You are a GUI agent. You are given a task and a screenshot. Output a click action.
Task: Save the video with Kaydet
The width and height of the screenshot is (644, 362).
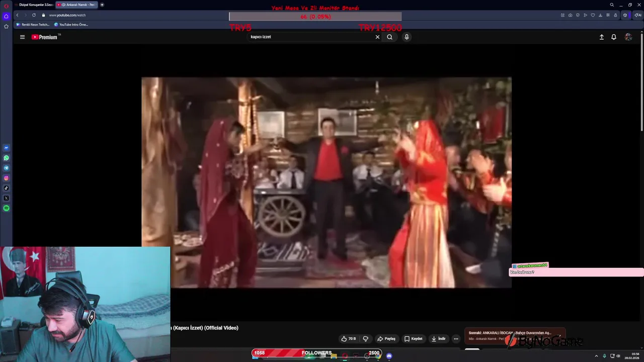pyautogui.click(x=414, y=338)
